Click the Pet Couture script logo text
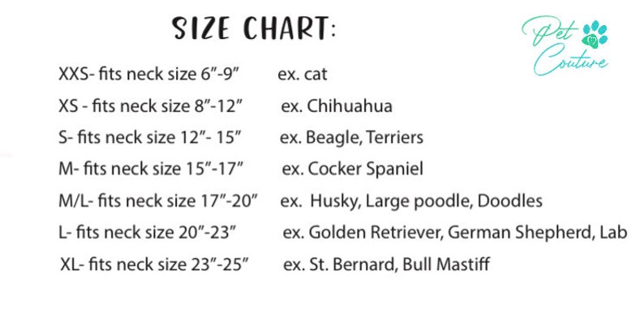This screenshot has height=332, width=644. click(565, 45)
